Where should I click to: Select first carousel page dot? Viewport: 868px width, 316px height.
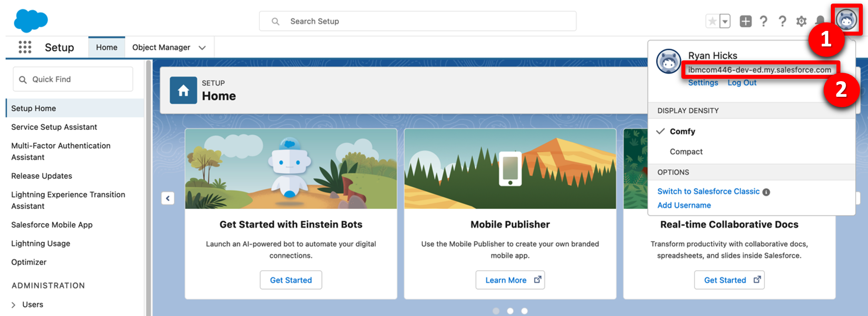pos(496,311)
